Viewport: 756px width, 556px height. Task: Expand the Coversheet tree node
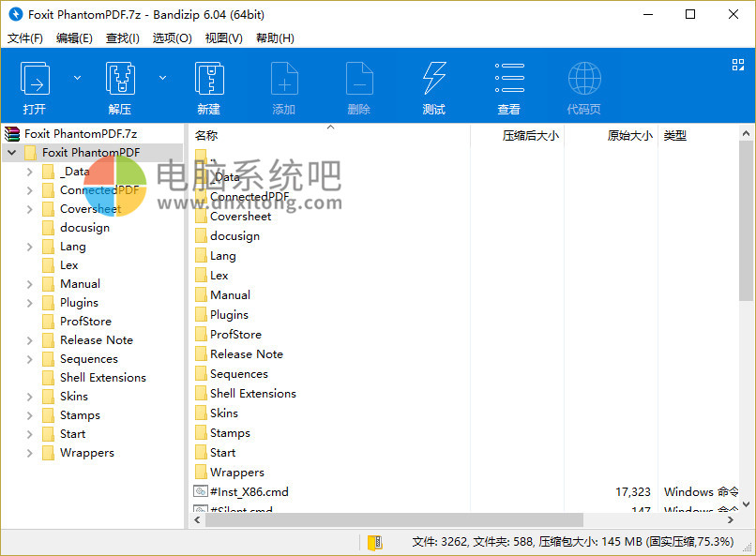(29, 209)
